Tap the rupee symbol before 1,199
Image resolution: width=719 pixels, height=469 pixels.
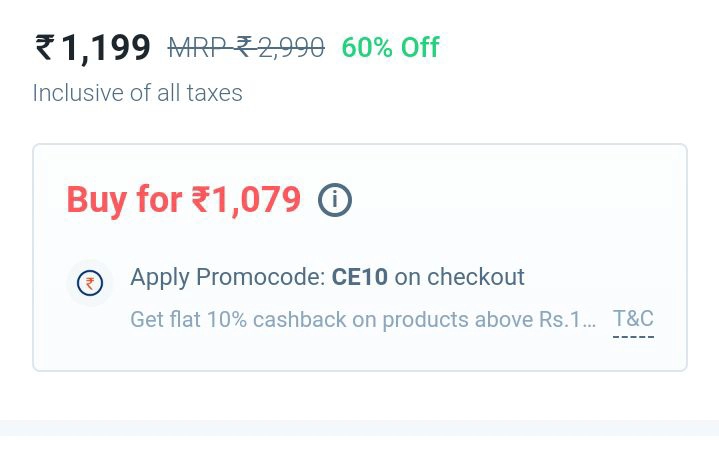tap(45, 47)
